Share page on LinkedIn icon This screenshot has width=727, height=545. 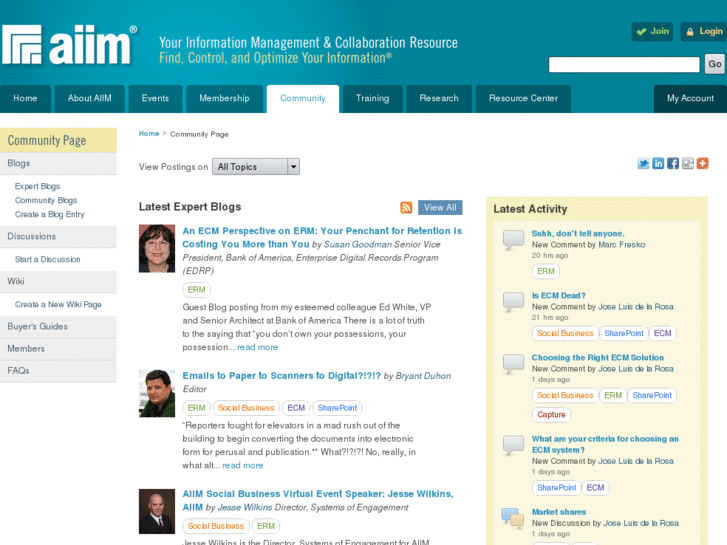pos(658,163)
